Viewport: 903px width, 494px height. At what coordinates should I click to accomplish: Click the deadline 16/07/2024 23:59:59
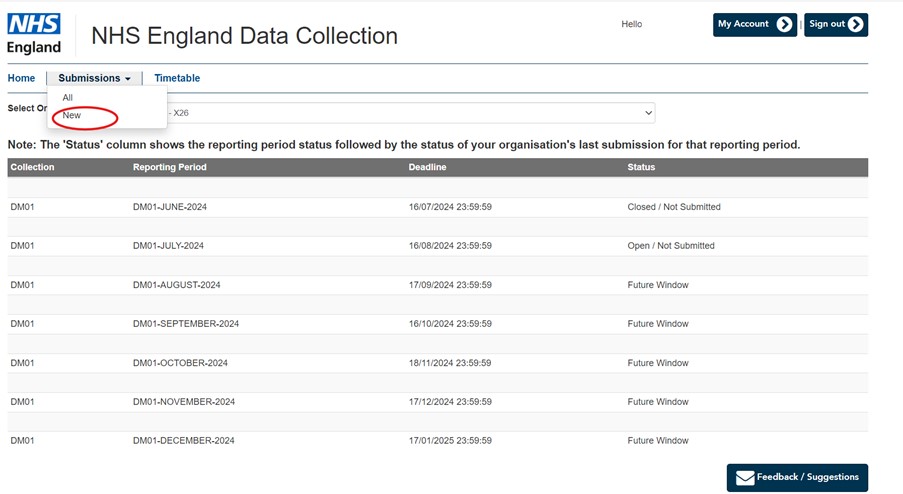(450, 207)
